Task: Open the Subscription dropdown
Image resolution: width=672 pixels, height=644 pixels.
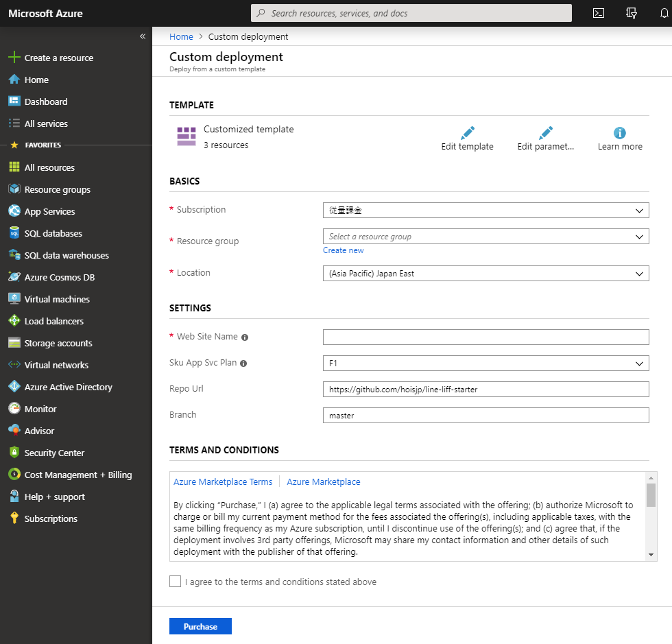Action: pyautogui.click(x=486, y=211)
